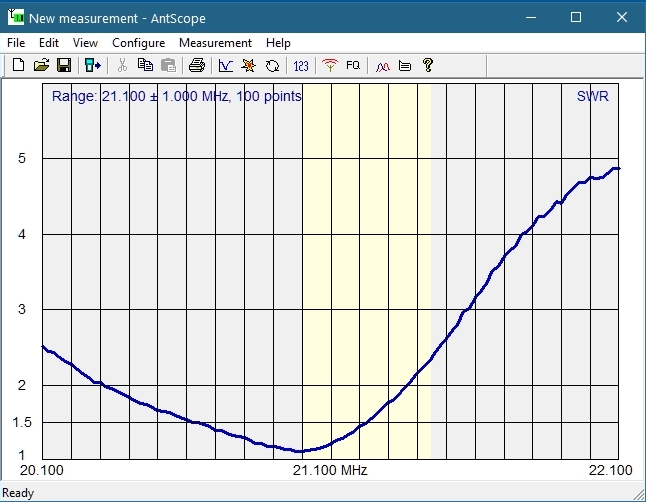Open the Edit menu
This screenshot has width=646, height=502.
coord(49,43)
